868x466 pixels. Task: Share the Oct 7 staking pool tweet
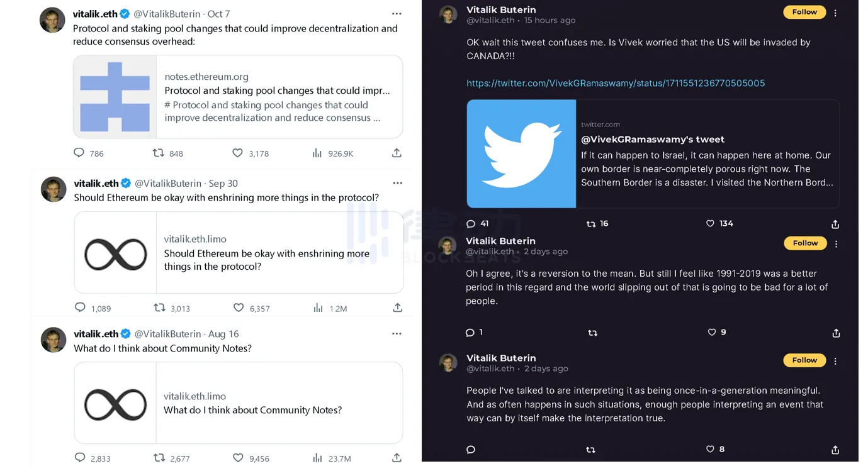(397, 153)
